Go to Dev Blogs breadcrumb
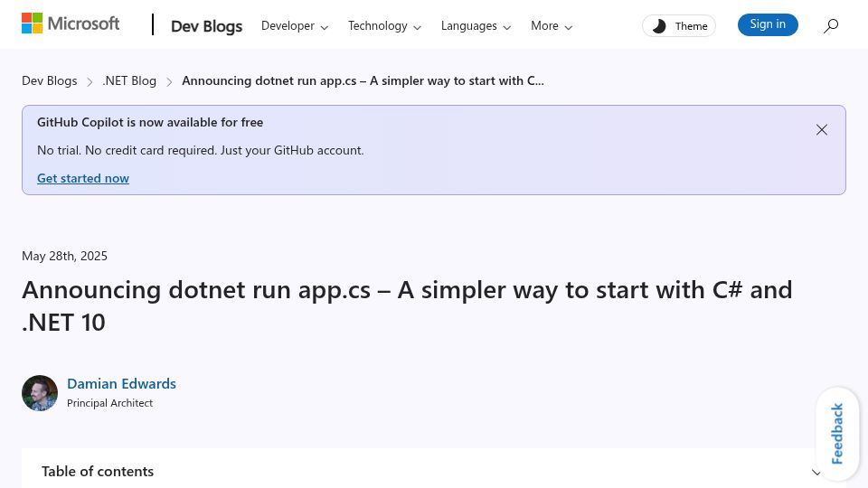 [49, 80]
